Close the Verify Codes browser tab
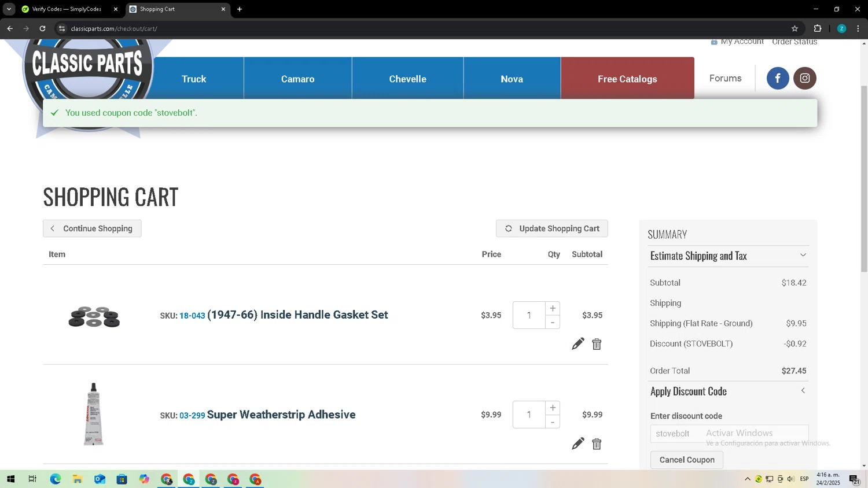This screenshot has height=488, width=868. (116, 9)
